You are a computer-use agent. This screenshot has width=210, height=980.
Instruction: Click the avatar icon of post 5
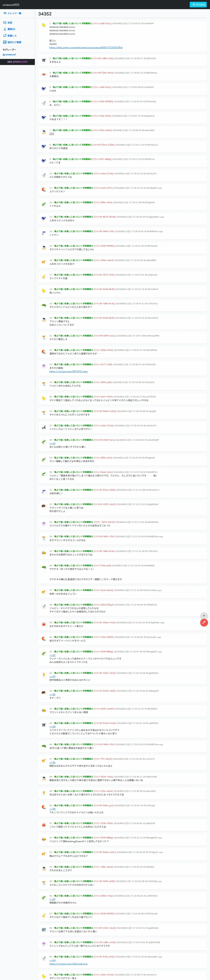(44, 103)
